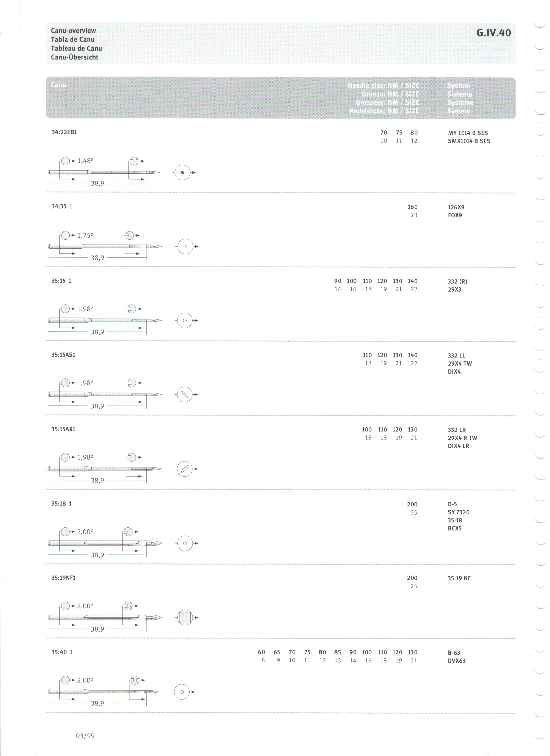Click the round point icon for 35:18 1
Screen dimensions: 550x756
(x=185, y=544)
